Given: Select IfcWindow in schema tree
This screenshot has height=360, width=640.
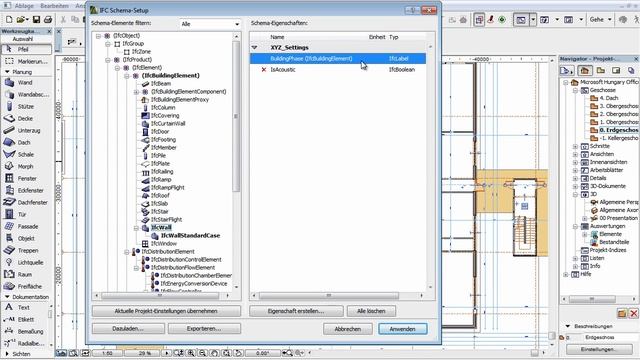Looking at the screenshot, I should coord(164,244).
